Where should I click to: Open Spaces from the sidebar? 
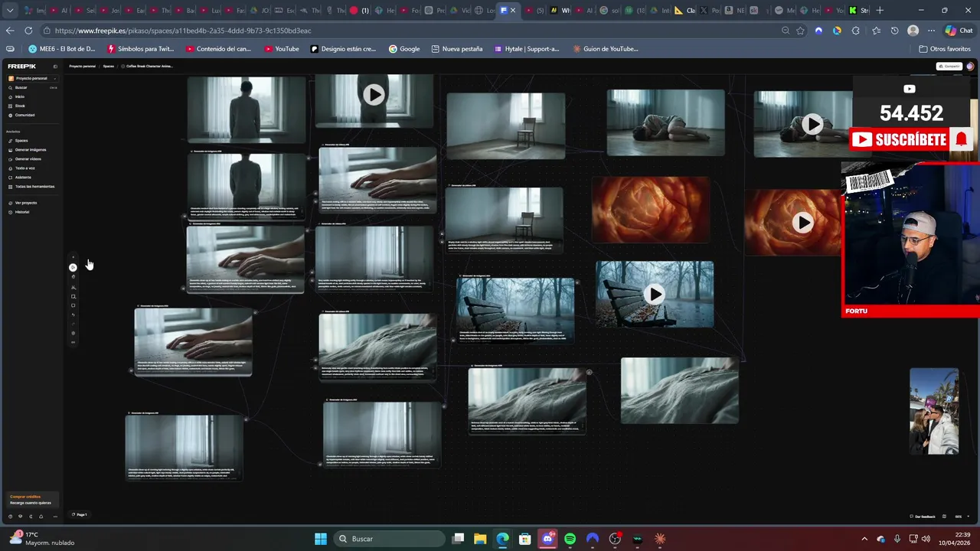(21, 141)
